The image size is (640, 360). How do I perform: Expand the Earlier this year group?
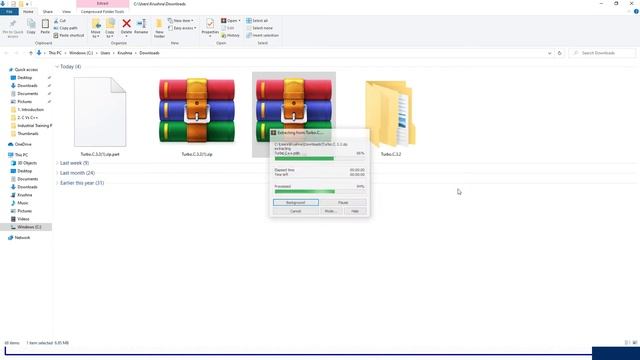pyautogui.click(x=57, y=183)
